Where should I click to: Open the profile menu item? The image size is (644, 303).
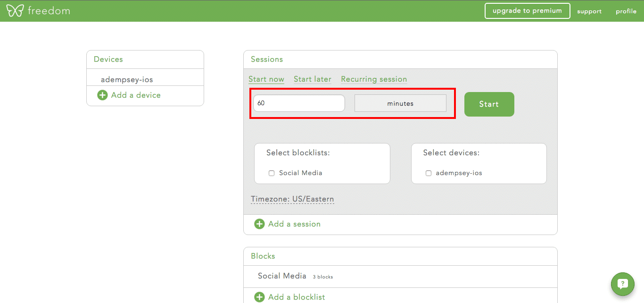(x=626, y=11)
